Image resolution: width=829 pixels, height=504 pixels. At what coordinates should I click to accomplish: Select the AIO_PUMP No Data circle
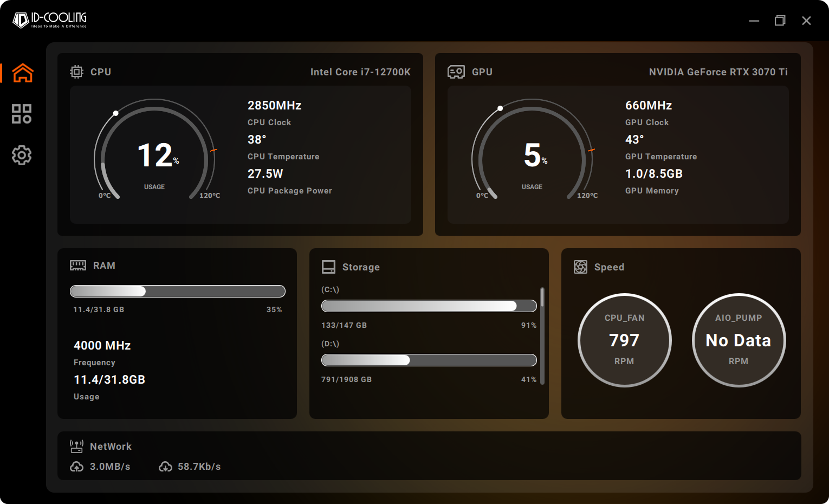[x=739, y=340]
